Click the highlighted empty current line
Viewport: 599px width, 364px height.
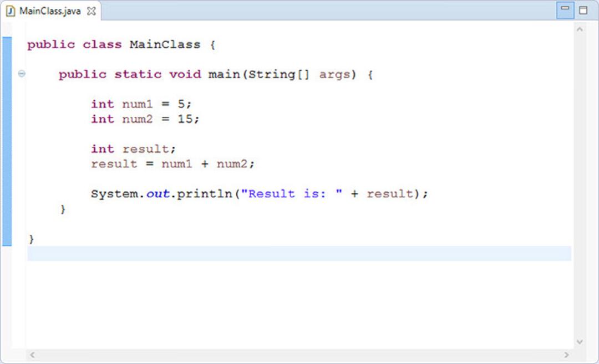299,254
